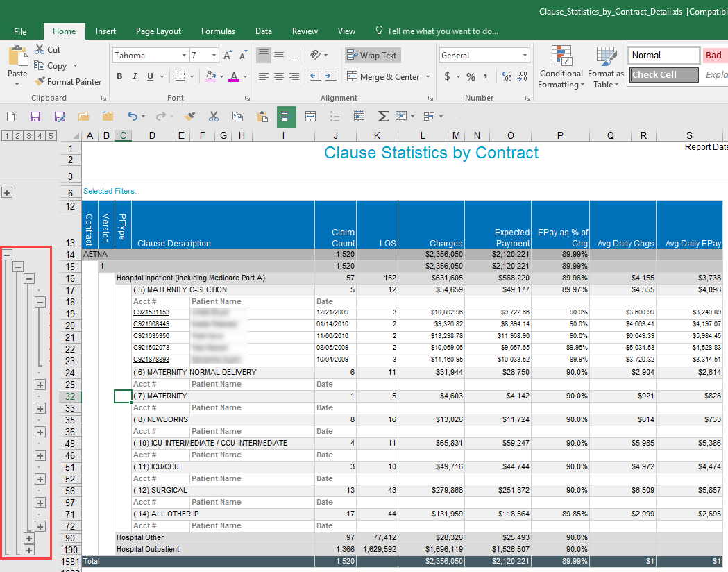Click the Open folder icon in quick toolbar
The width and height of the screenshot is (728, 572).
click(84, 116)
